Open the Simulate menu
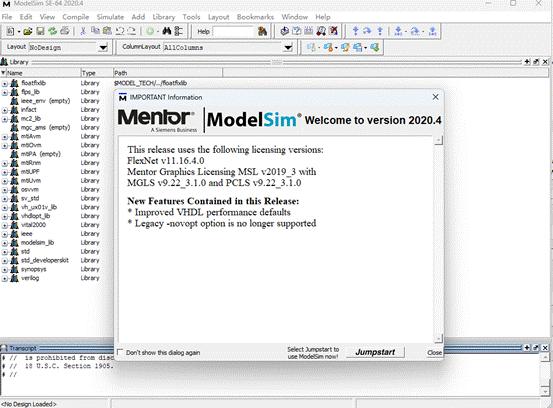Screen dimensions: 553x408 (110, 17)
